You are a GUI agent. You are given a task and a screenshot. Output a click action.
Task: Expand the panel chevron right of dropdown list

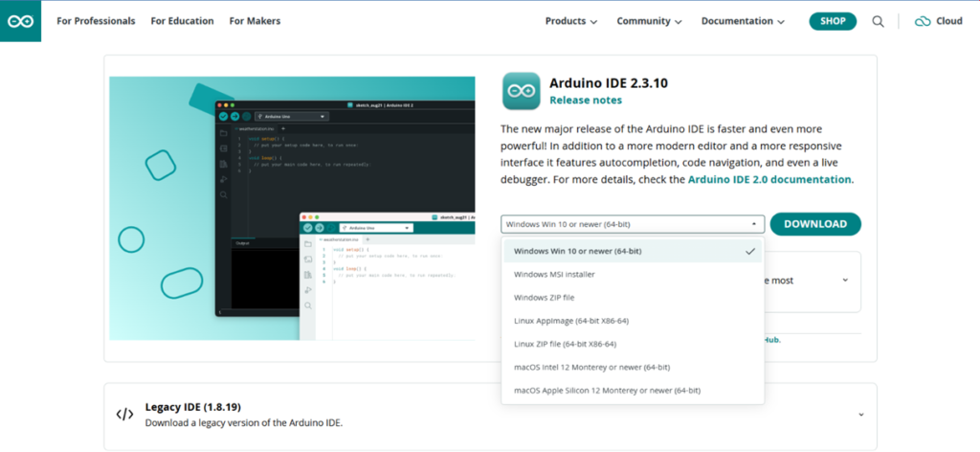845,280
